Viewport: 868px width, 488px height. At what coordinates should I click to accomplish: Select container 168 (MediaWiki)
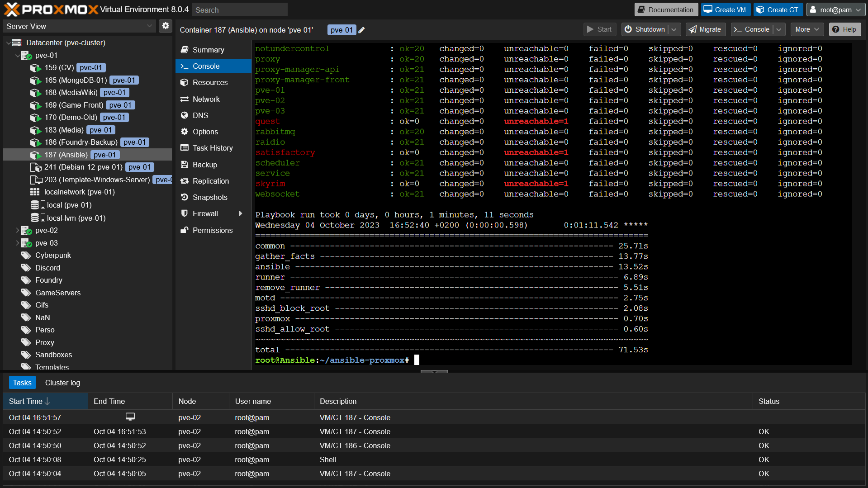click(x=71, y=92)
